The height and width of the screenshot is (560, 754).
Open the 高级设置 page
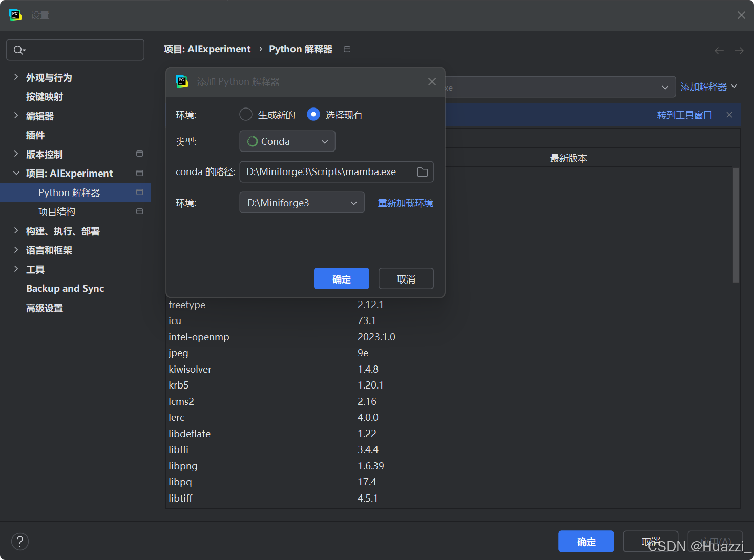pos(45,308)
